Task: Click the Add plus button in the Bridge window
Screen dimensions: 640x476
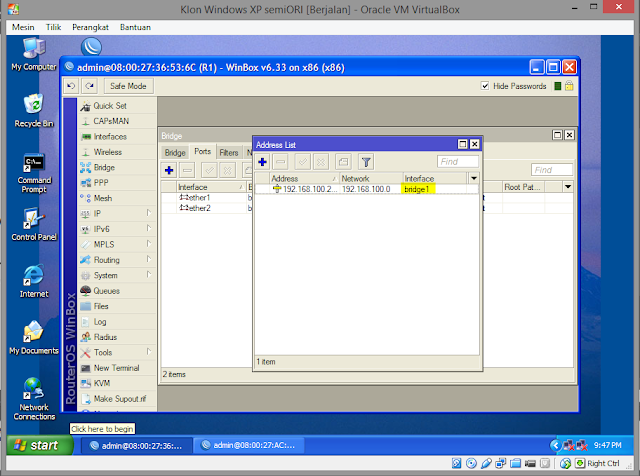Action: (169, 170)
